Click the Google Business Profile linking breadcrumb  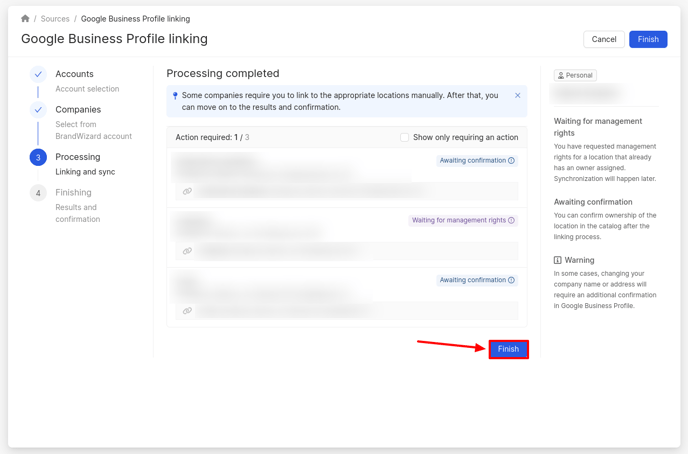point(136,19)
